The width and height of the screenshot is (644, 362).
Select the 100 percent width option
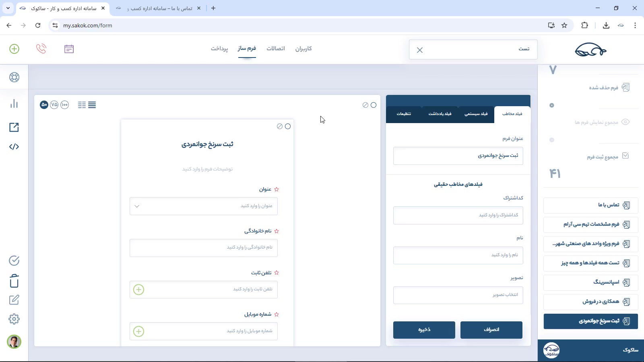64,105
